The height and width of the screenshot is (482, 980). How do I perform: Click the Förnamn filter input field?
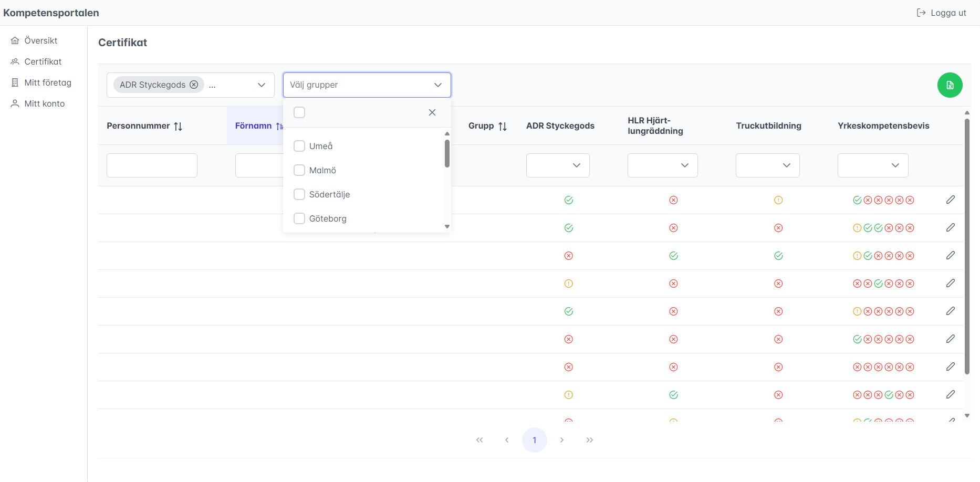point(259,165)
